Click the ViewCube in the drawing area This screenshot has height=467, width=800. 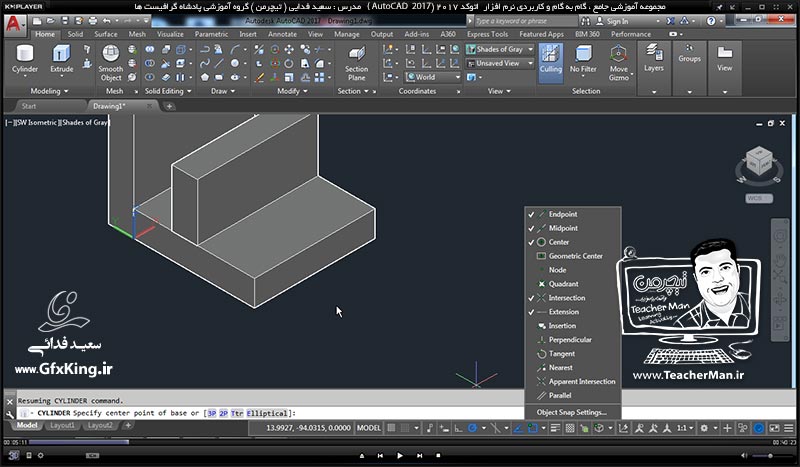coord(759,163)
